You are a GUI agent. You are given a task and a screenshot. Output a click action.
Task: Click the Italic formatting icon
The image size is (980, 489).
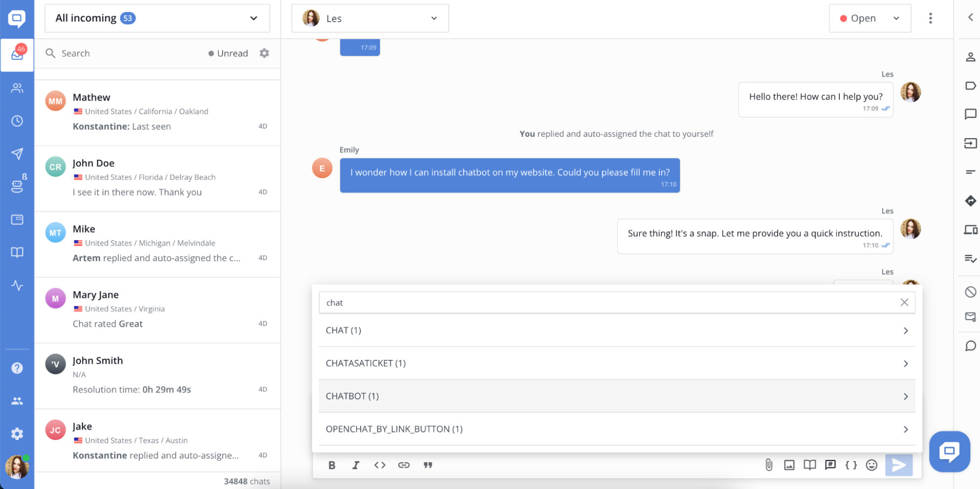tap(355, 465)
